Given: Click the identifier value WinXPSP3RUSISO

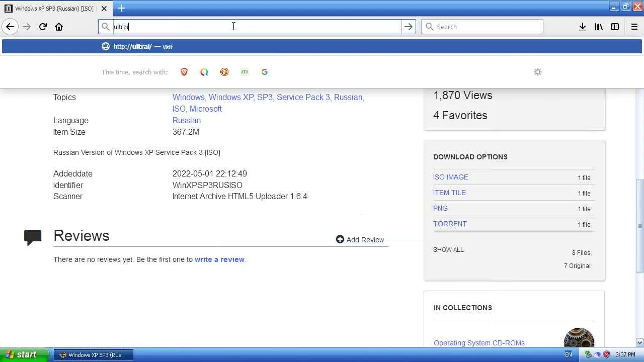Looking at the screenshot, I should click(x=207, y=185).
